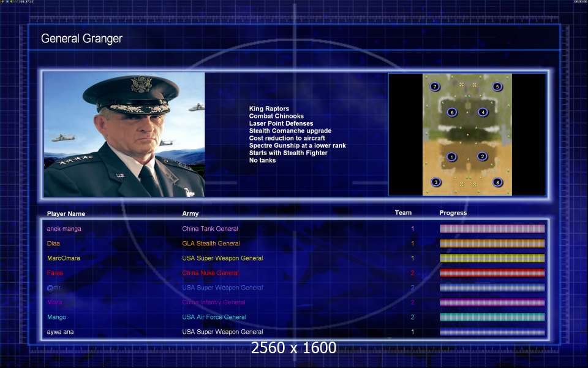Image resolution: width=588 pixels, height=368 pixels.
Task: Select player MaroOmara
Action: [x=63, y=258]
